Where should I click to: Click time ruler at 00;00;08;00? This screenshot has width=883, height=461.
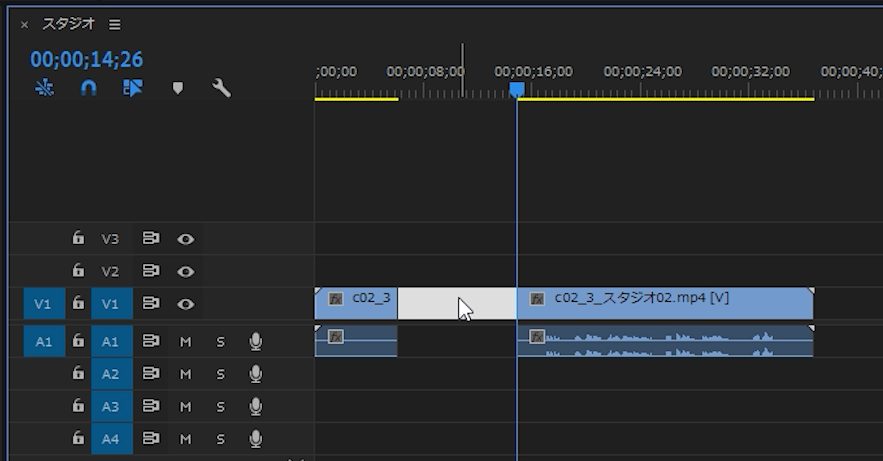[425, 72]
